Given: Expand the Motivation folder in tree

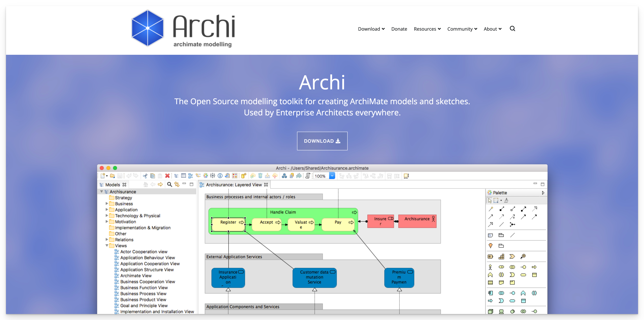Looking at the screenshot, I should coord(107,222).
